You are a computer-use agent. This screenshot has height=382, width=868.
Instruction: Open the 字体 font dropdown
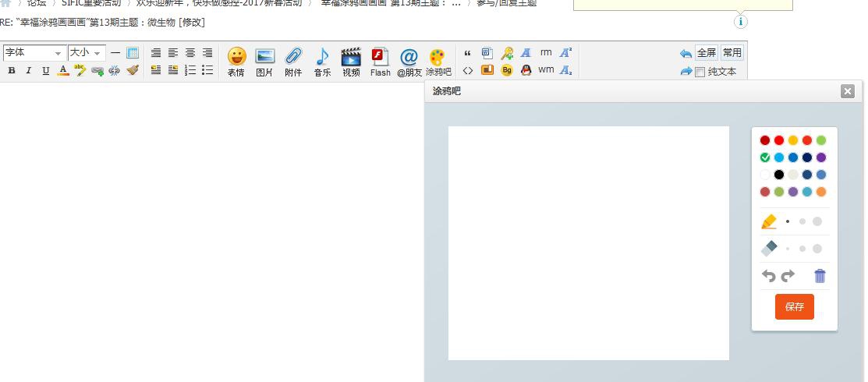[34, 53]
